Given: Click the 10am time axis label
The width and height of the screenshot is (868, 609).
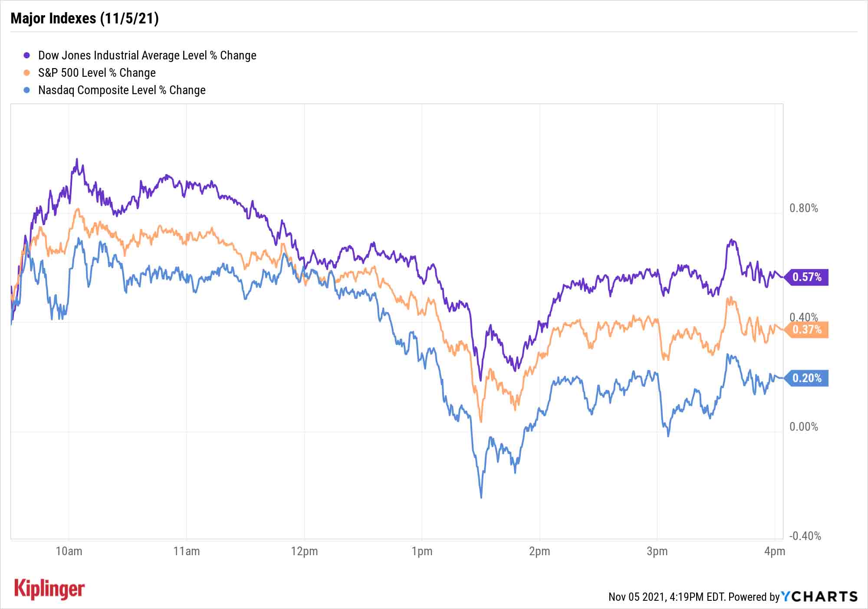Looking at the screenshot, I should tap(69, 551).
